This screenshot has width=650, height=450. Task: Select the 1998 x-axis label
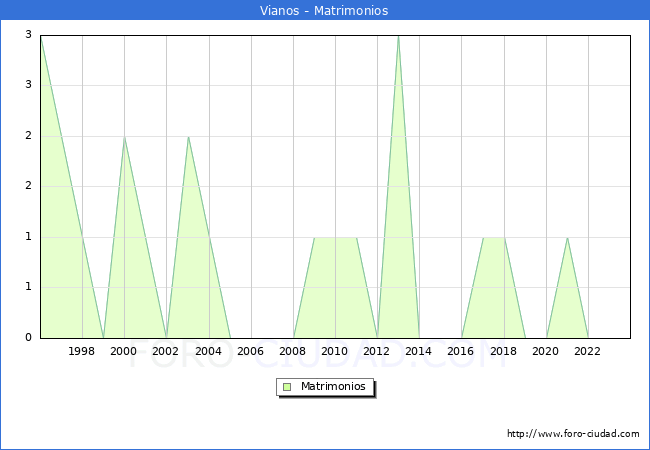point(82,351)
